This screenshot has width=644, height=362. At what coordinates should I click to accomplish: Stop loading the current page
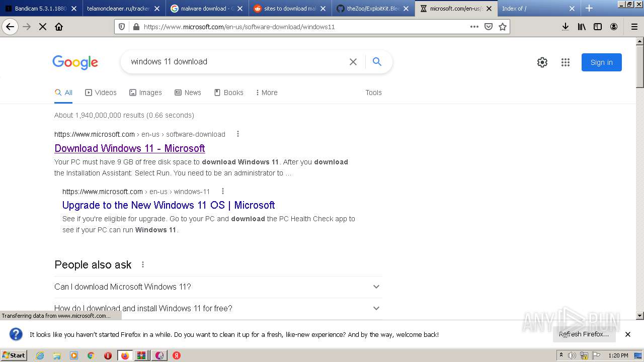(43, 27)
